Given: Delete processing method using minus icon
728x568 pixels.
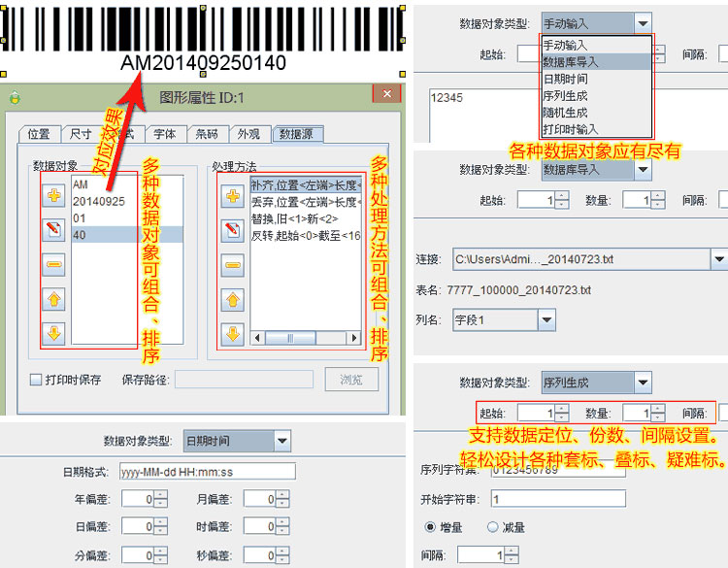Looking at the screenshot, I should (x=232, y=264).
